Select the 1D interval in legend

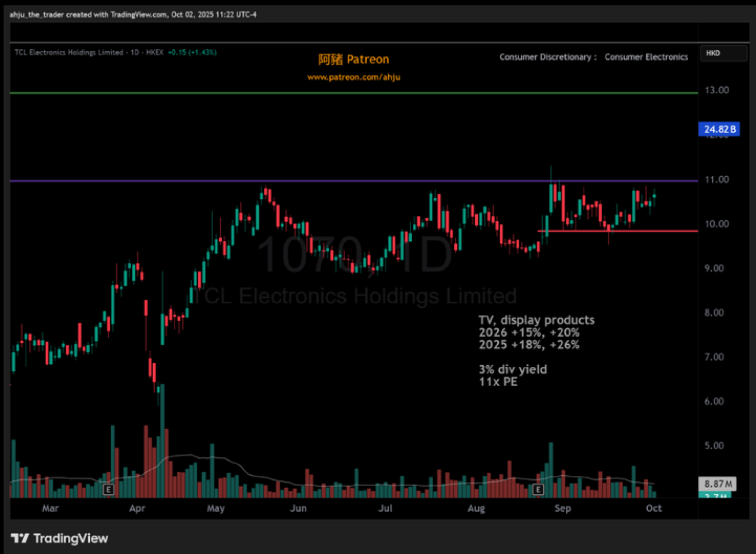click(x=135, y=52)
